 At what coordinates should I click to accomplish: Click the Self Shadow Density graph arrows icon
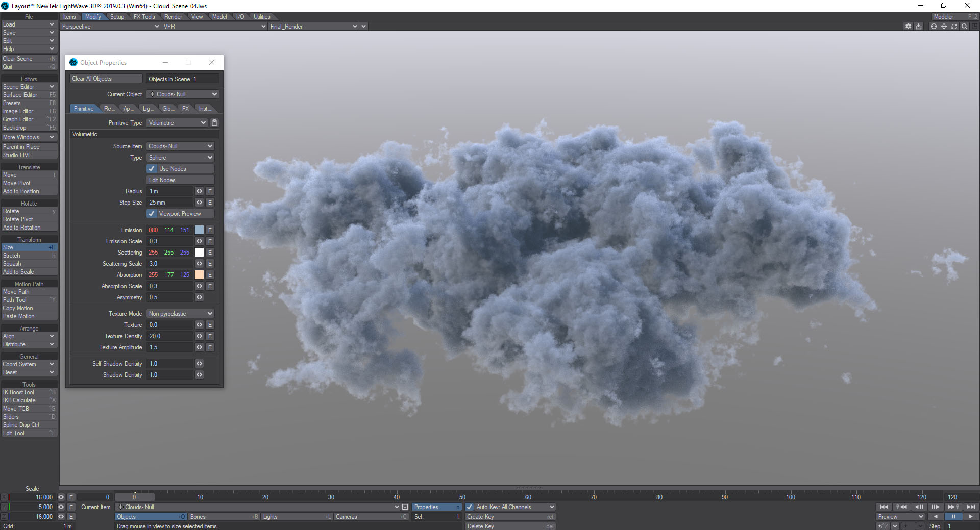199,364
